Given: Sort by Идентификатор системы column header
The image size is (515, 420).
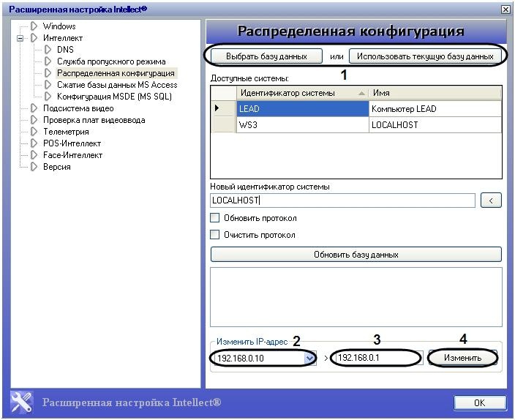Looking at the screenshot, I should pyautogui.click(x=301, y=93).
